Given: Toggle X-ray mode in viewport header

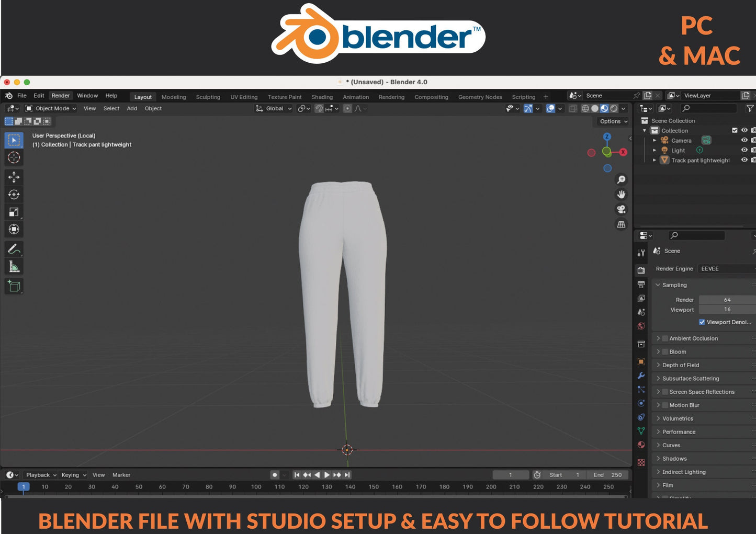Looking at the screenshot, I should [572, 108].
